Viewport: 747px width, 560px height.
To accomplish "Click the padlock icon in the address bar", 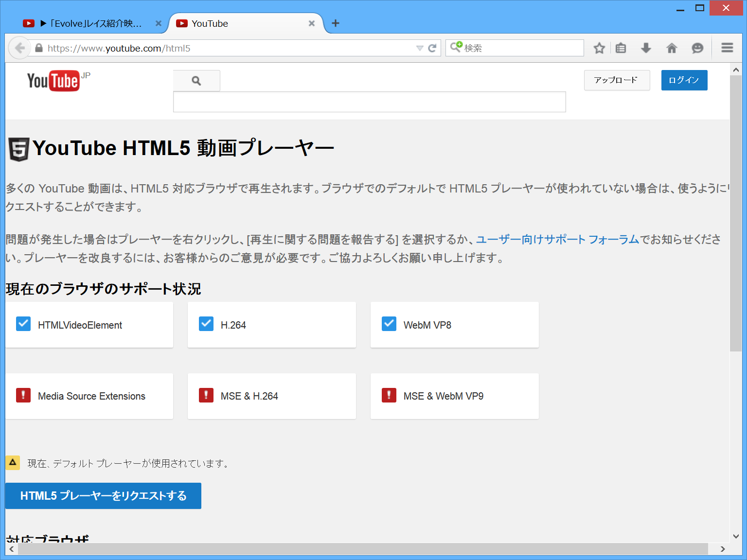I will (x=38, y=48).
